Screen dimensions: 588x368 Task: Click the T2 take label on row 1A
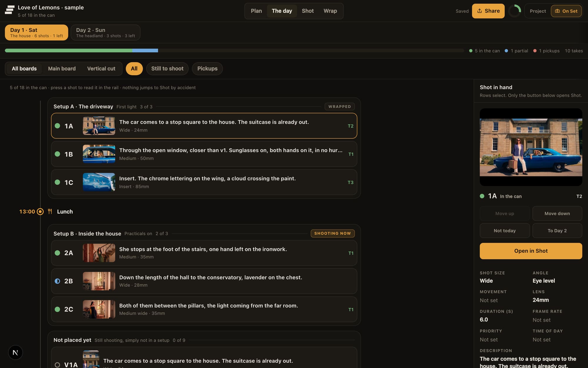pyautogui.click(x=350, y=126)
